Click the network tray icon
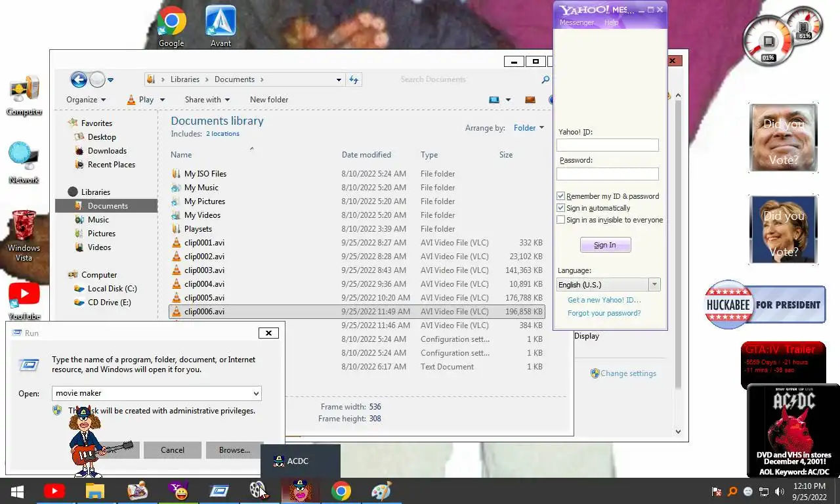 click(764, 492)
